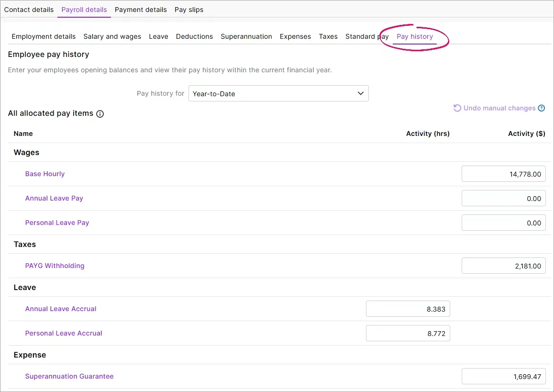554x392 pixels.
Task: Open the Superannuation Guarantee link
Action: (x=69, y=377)
